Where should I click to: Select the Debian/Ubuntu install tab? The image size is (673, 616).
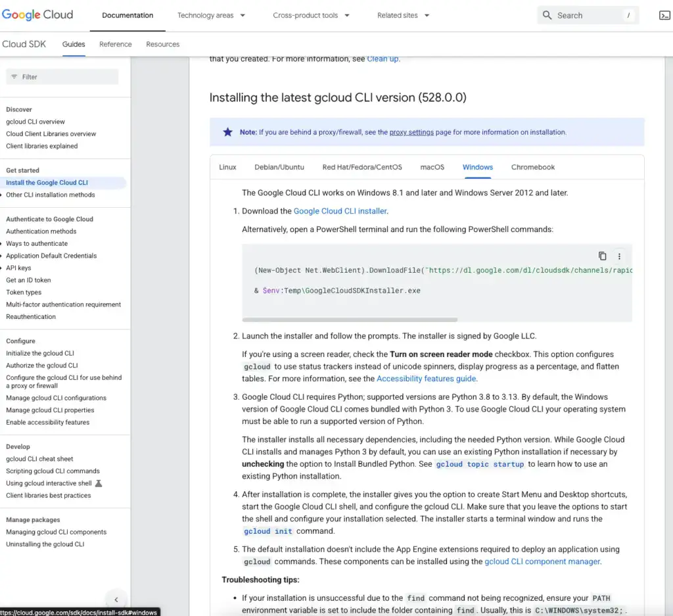point(279,167)
